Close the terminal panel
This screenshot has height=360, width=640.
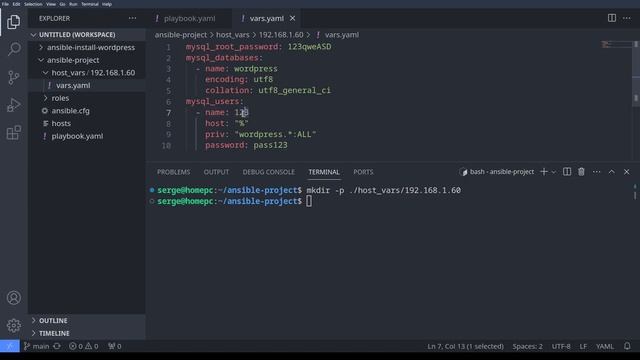pos(627,172)
